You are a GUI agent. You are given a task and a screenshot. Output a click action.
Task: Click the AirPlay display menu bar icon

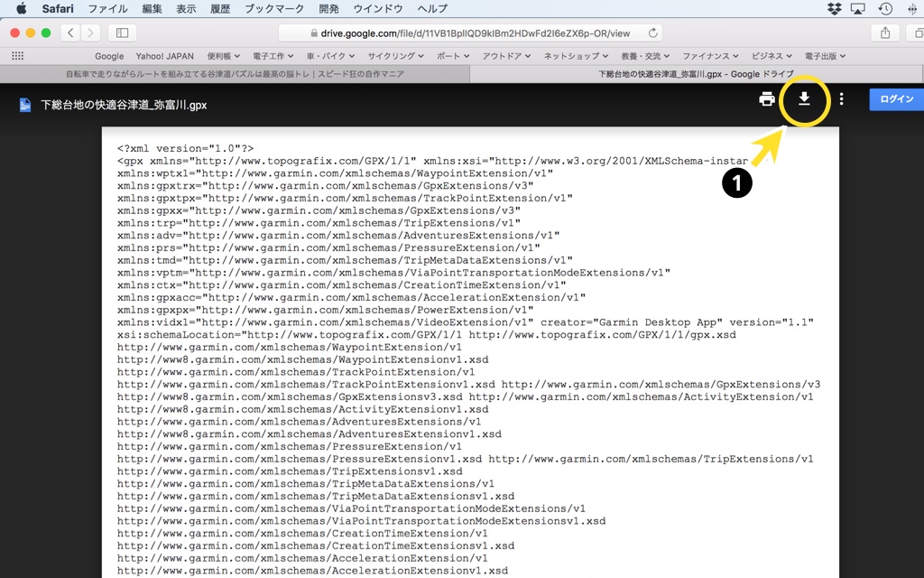coord(859,9)
